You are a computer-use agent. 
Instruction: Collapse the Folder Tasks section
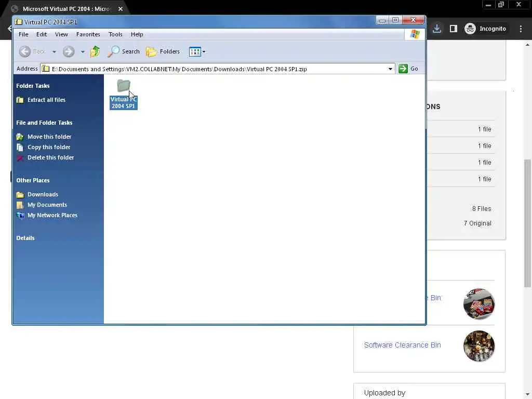point(33,86)
